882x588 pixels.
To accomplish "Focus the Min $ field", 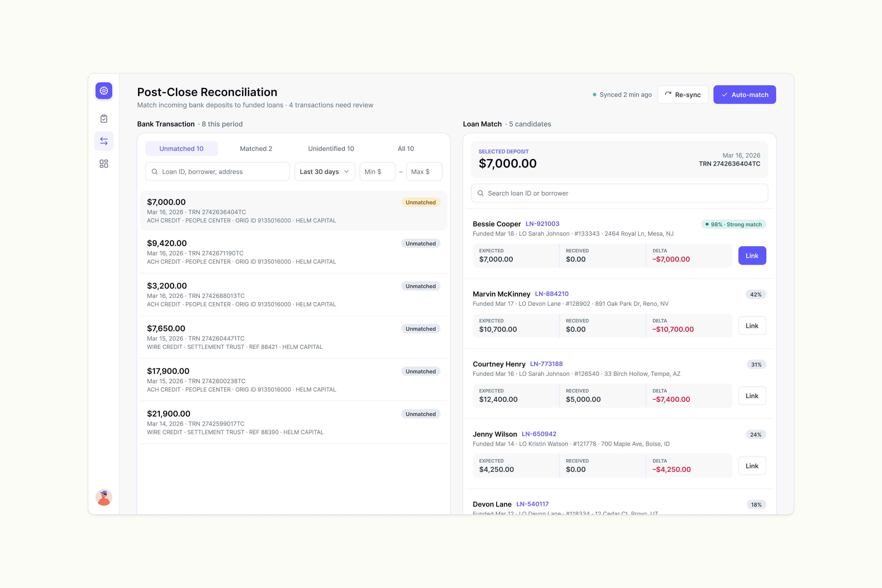I will (378, 172).
